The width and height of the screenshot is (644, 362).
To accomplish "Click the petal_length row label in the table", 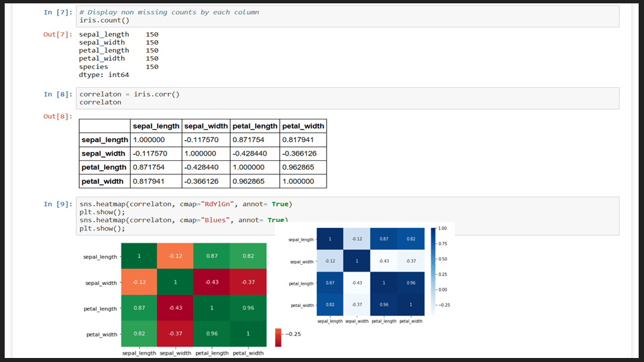I will click(x=105, y=168).
